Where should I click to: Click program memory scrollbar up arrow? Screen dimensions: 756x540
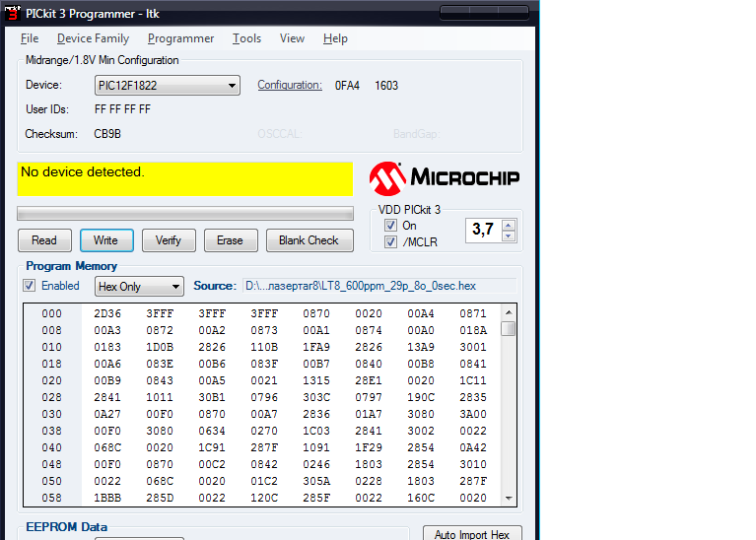509,312
